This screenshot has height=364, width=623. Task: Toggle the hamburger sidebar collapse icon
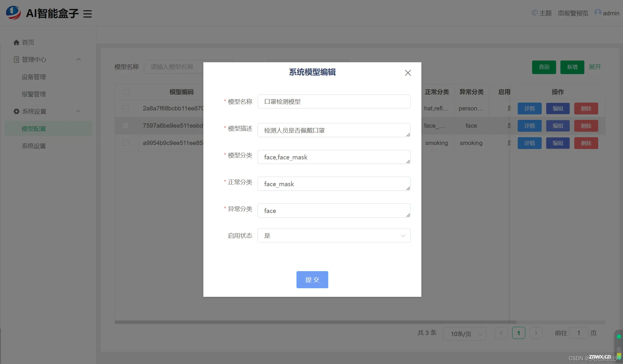(87, 14)
